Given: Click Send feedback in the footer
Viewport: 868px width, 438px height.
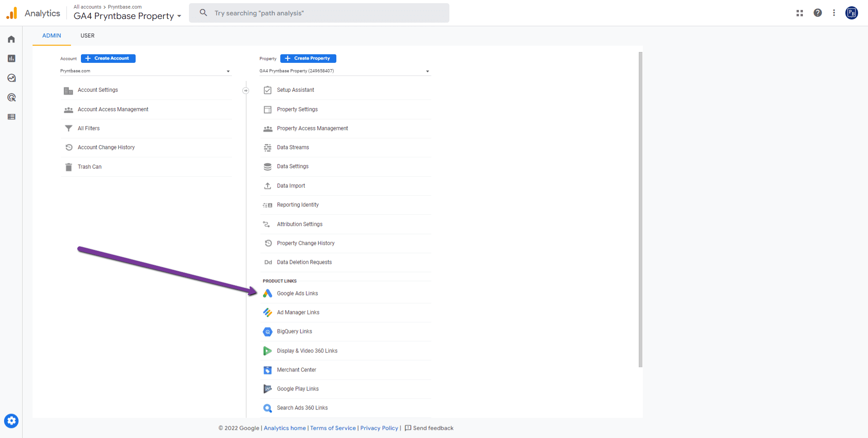Looking at the screenshot, I should (429, 428).
